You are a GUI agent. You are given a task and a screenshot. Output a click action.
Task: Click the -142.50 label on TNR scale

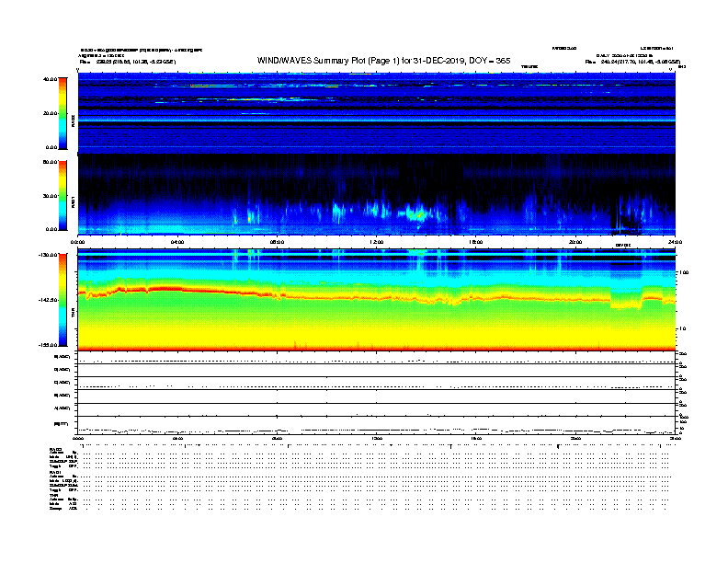(49, 300)
